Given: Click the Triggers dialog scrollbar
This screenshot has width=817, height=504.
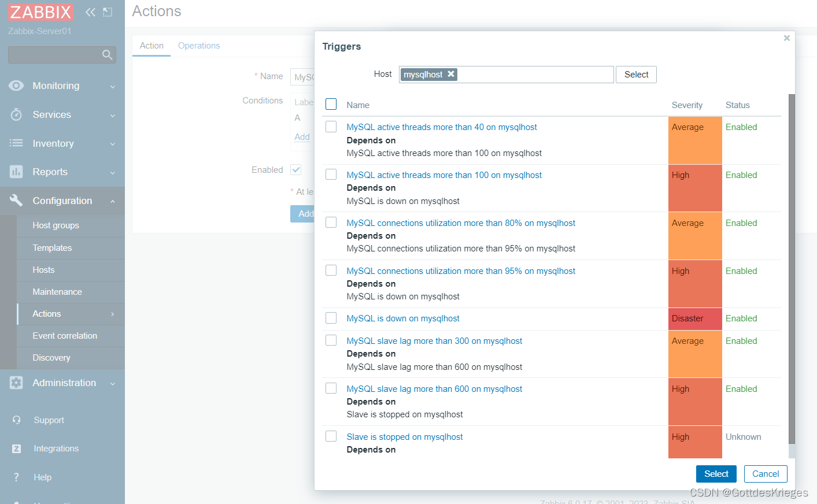Looking at the screenshot, I should coord(792,269).
